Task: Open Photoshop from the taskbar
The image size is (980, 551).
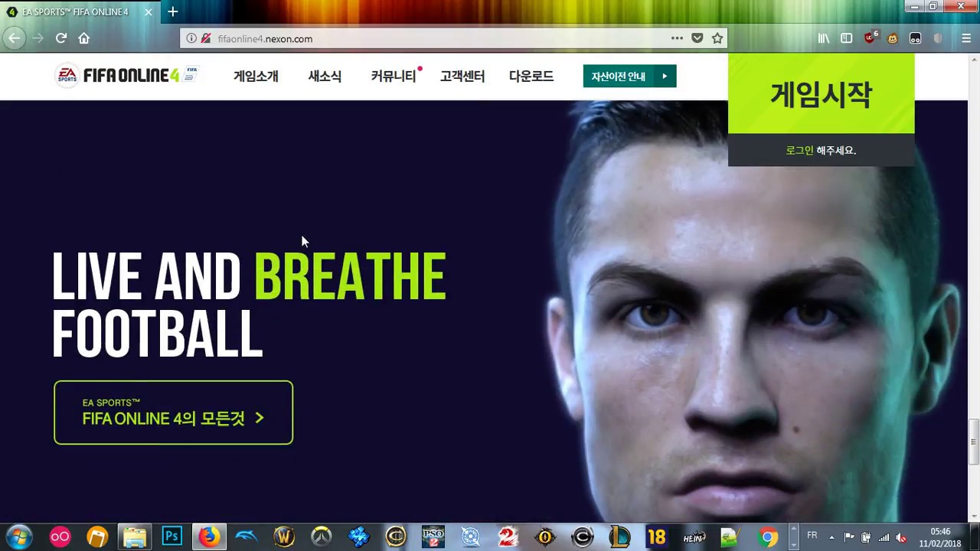Action: click(171, 537)
